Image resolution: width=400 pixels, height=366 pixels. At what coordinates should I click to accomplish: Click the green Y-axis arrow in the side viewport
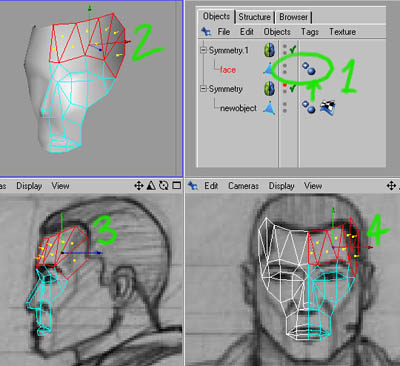tap(62, 215)
